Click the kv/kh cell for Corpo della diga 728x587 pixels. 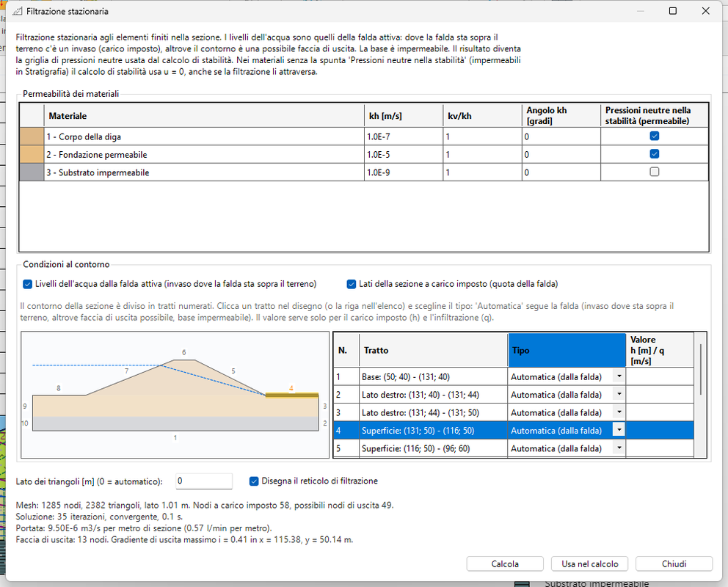coord(482,136)
